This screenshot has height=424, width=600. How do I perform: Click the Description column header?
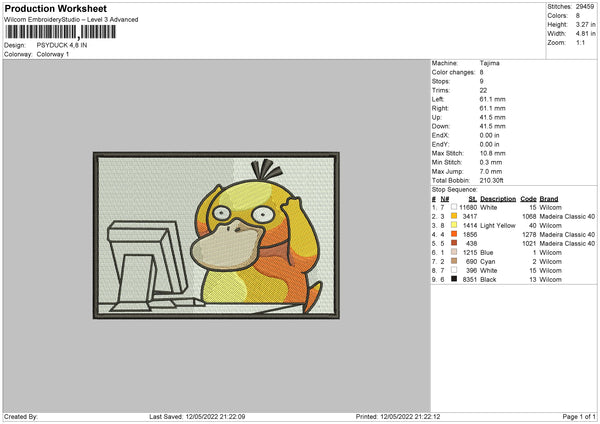[498, 199]
